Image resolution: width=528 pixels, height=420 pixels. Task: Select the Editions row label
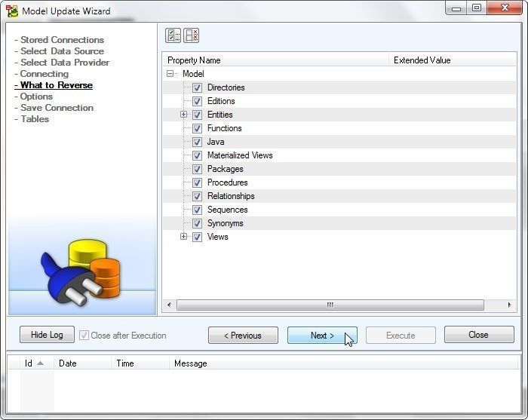click(221, 101)
